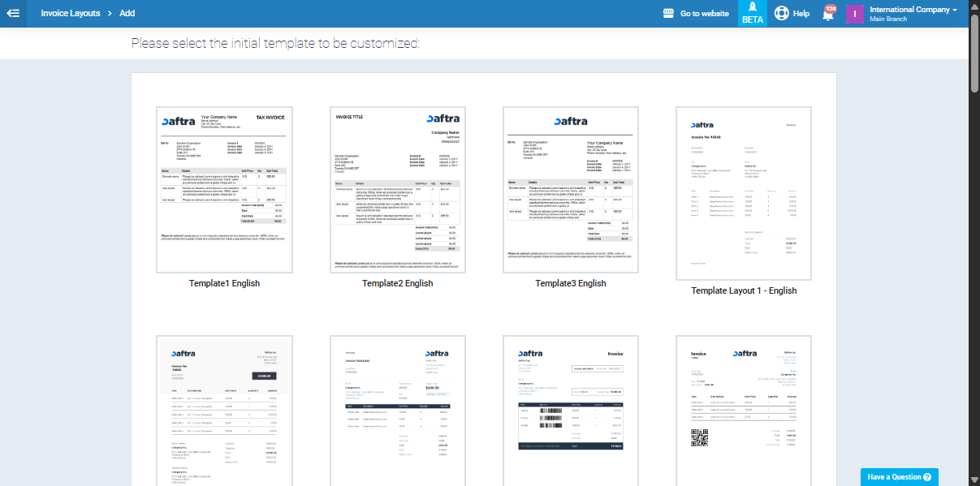This screenshot has width=980, height=486.
Task: Click the BETA rocket icon
Action: [x=752, y=9]
